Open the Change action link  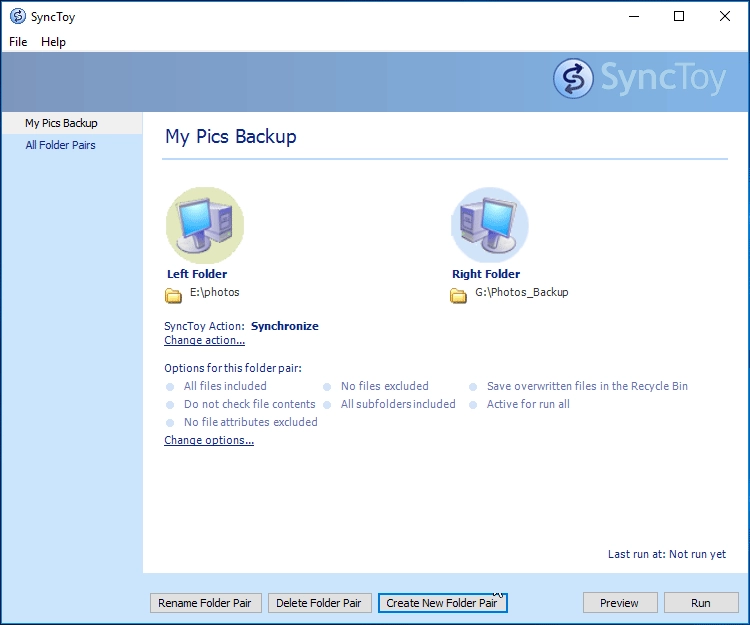(204, 340)
